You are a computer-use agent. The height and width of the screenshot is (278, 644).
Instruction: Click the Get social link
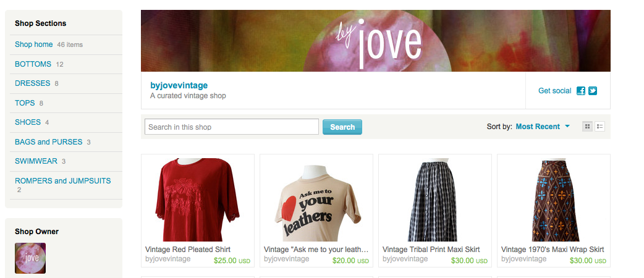point(554,91)
